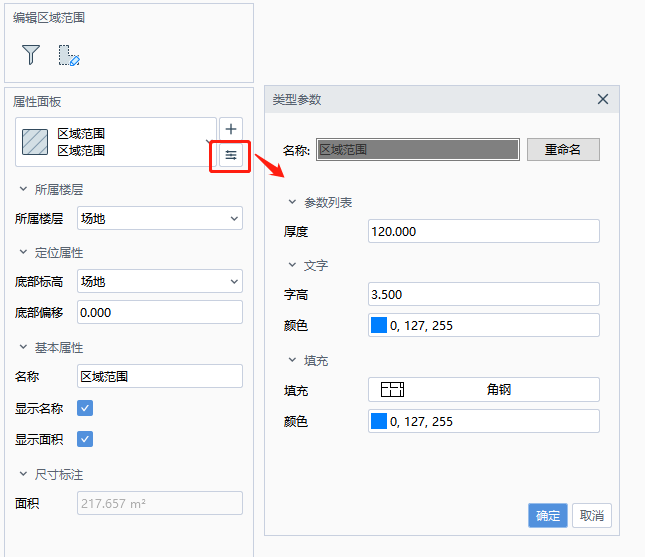This screenshot has width=645, height=557.
Task: Collapse the 填充 section in dialog
Action: point(292,360)
